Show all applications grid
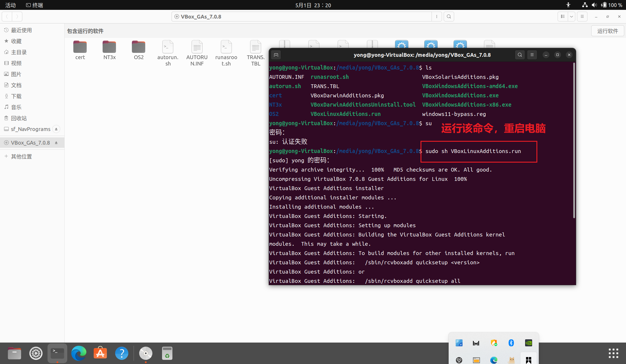 click(x=614, y=353)
